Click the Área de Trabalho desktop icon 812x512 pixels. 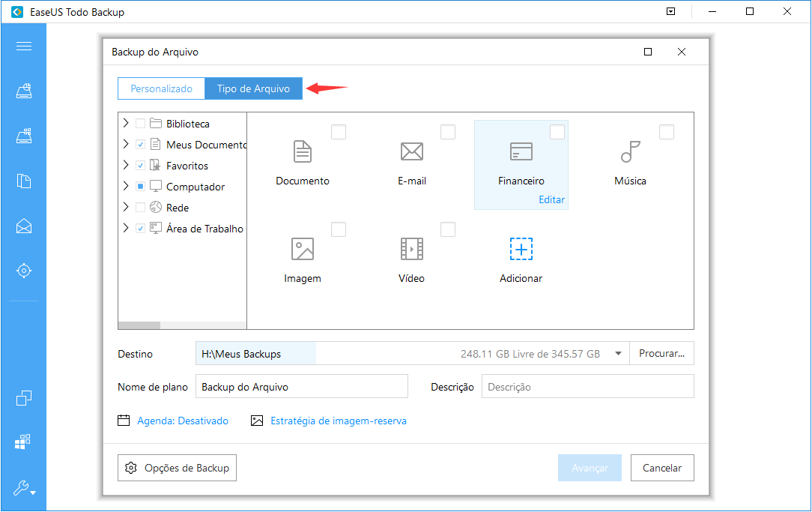(156, 228)
